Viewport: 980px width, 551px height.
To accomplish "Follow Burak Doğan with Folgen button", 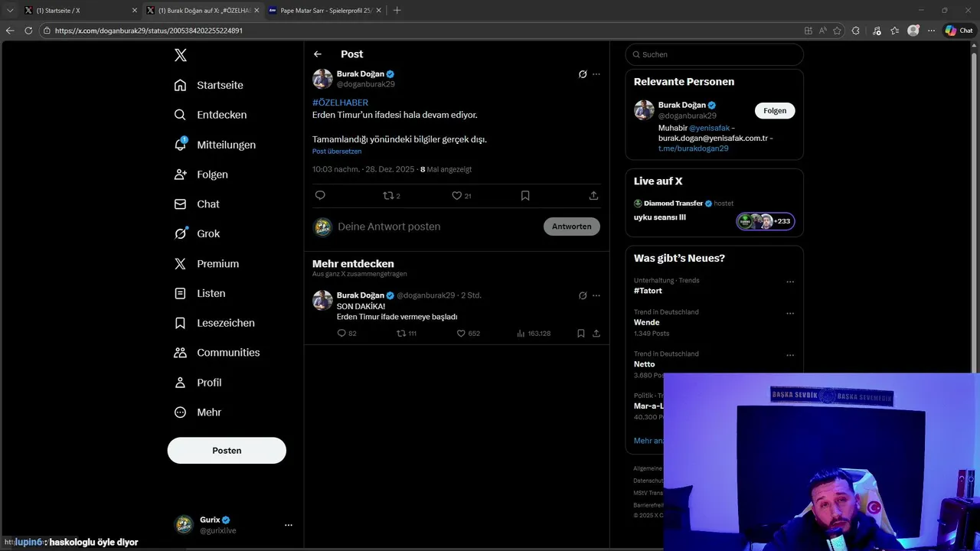I will point(775,111).
